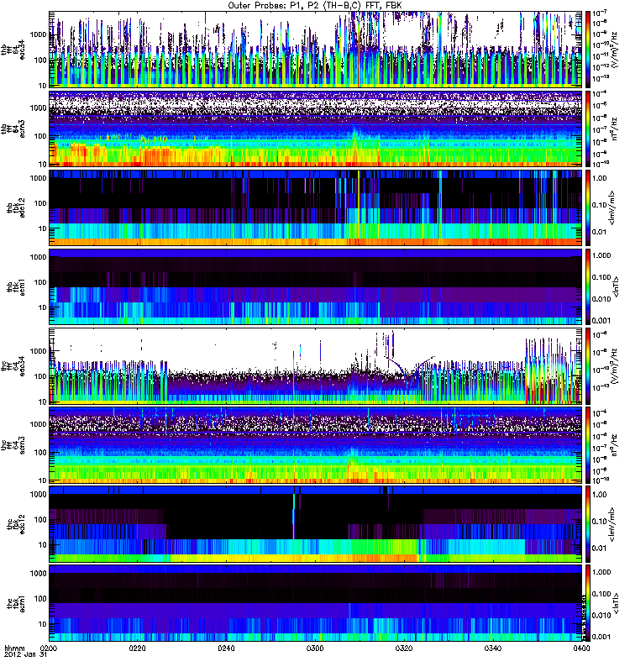
Task: Click the <|nT|> unit label of thc scm1
Action: click(617, 603)
